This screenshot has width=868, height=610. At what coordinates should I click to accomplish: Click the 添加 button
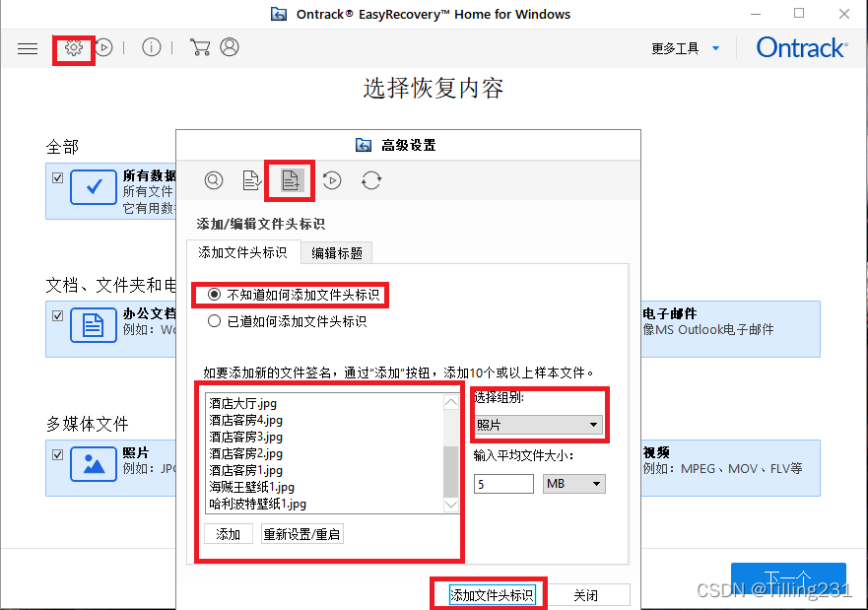click(x=228, y=534)
